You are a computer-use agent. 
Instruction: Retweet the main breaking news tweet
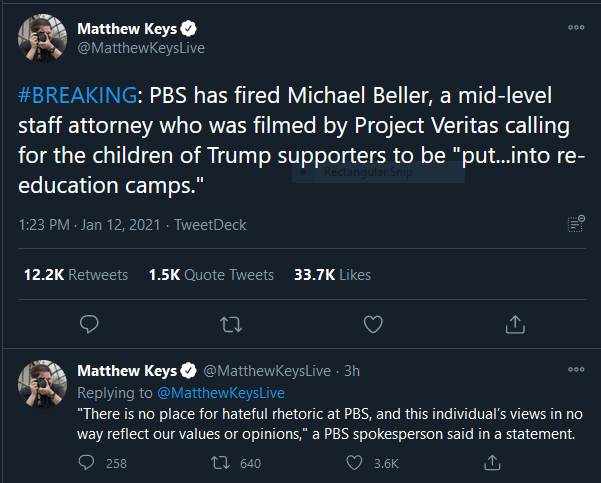point(230,323)
